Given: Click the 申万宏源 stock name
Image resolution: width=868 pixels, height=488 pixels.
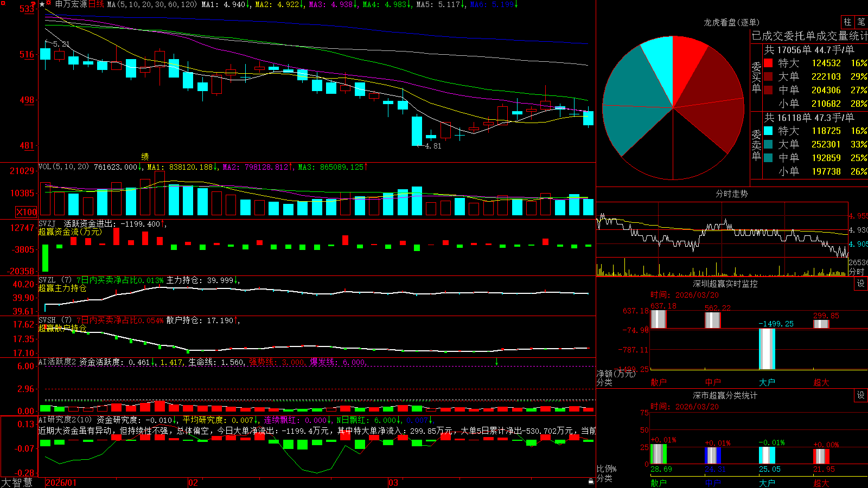Looking at the screenshot, I should 71,4.
